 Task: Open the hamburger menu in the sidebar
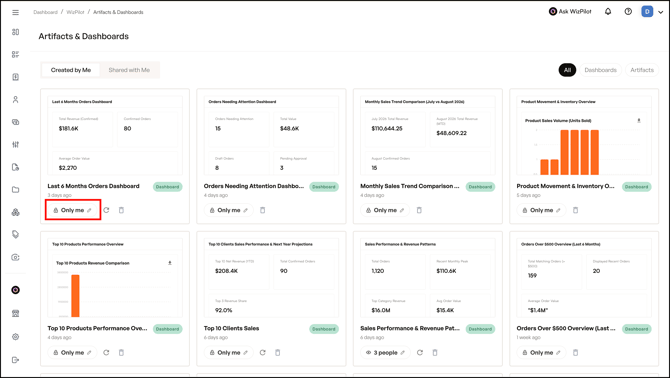point(15,12)
